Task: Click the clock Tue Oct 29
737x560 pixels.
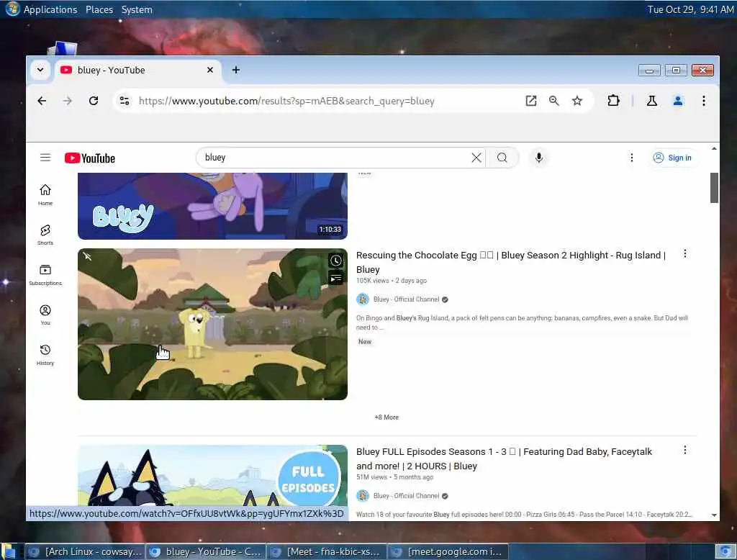Action: click(x=690, y=9)
